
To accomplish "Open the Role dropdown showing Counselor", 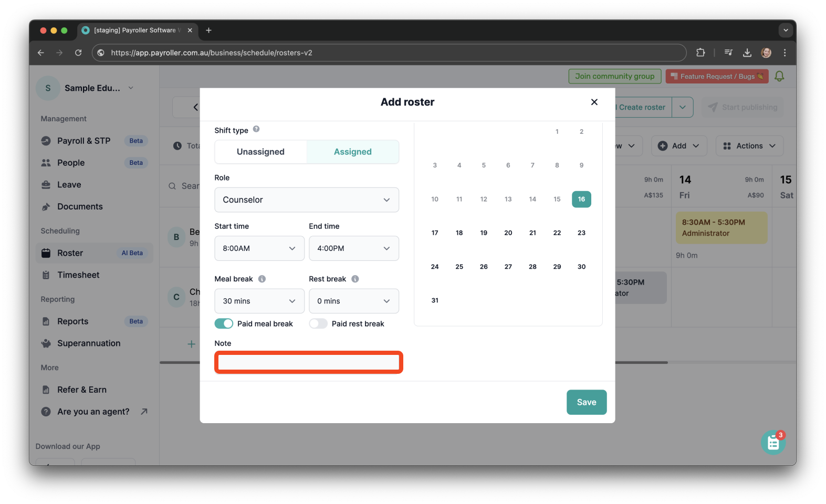I will 307,200.
